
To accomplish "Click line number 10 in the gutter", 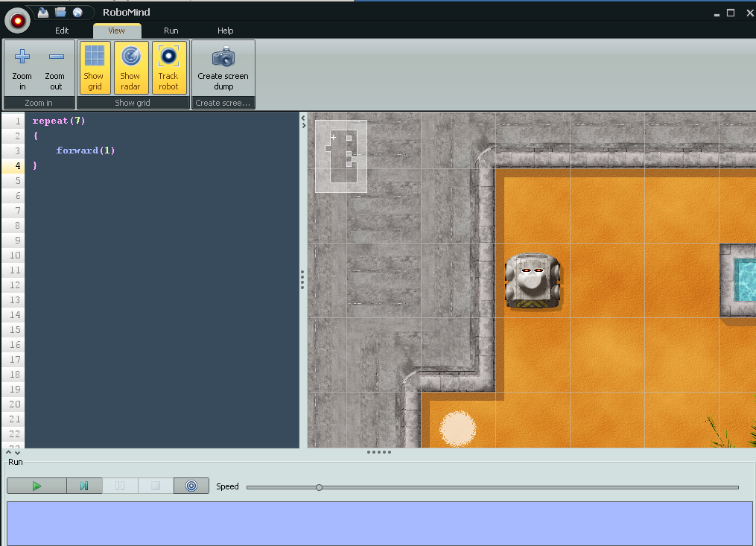I will 15,255.
